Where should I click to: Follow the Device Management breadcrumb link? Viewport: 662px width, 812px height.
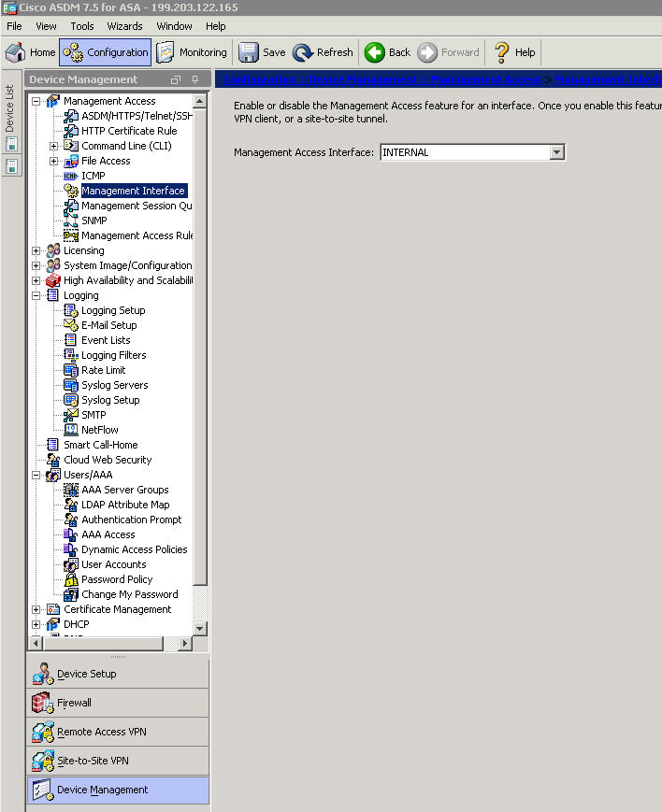pyautogui.click(x=363, y=79)
